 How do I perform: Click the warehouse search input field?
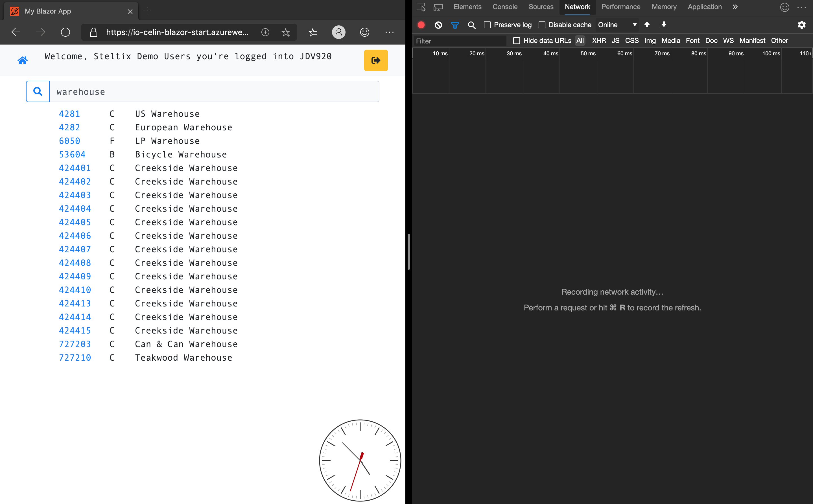[x=214, y=91]
